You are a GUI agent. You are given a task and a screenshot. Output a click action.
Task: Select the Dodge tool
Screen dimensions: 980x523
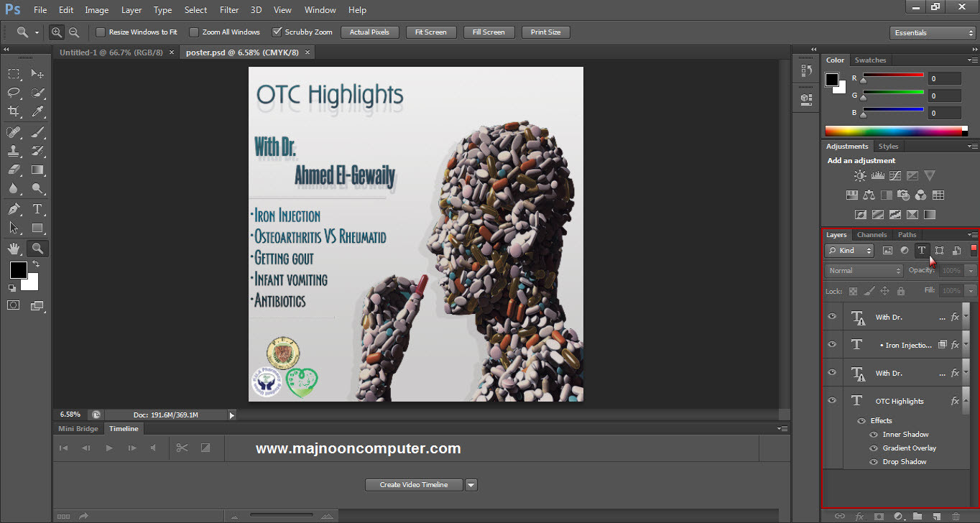(37, 189)
